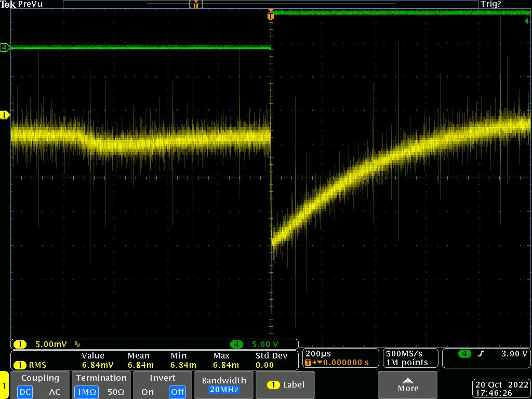
Task: Open the channel 1 Label menu
Action: coord(286,385)
